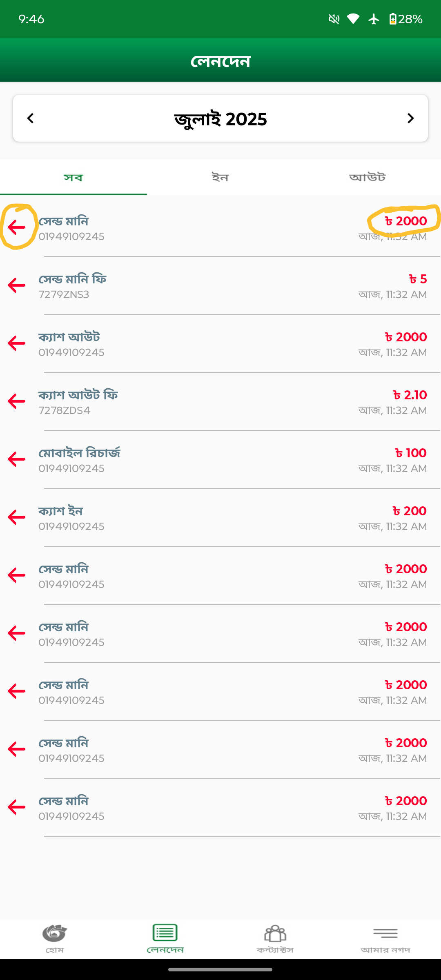This screenshot has width=441, height=980.
Task: Tap the ৳ 200 ক্যাশ ইন amount
Action: 410,511
